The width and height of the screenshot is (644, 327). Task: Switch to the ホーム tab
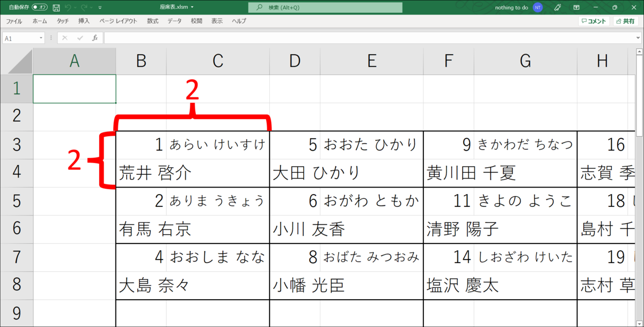click(40, 21)
